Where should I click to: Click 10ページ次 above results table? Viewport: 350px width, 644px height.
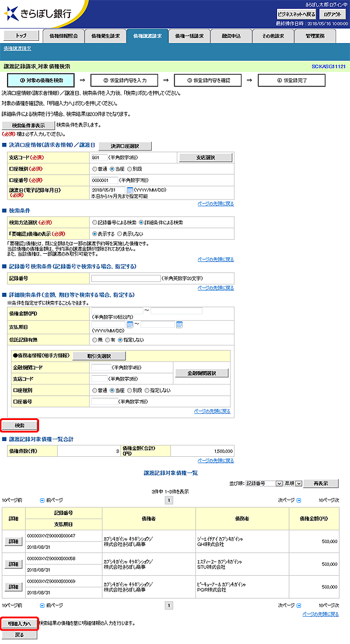329,501
